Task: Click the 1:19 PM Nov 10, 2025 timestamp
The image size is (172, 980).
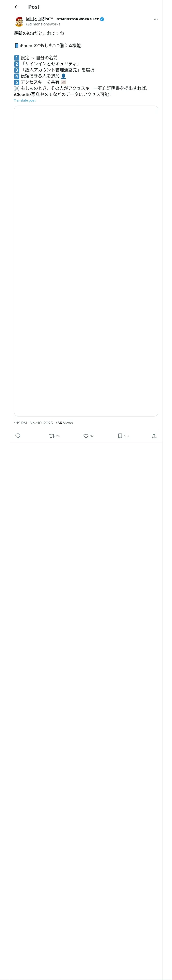Action: click(34, 423)
